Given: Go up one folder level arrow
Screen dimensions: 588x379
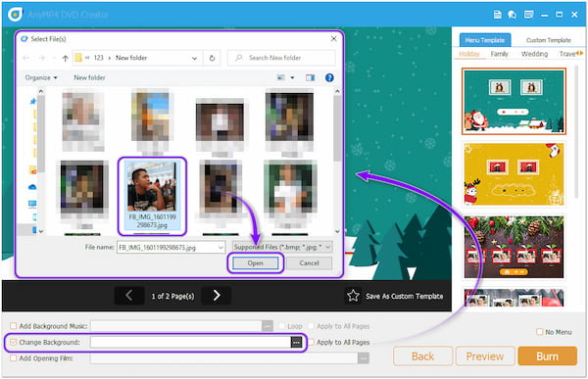Looking at the screenshot, I should coord(66,58).
